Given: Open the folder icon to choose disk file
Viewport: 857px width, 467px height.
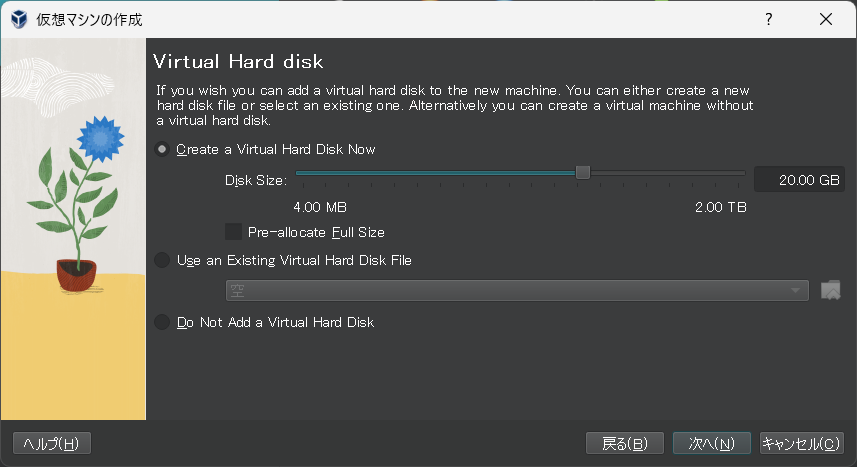Looking at the screenshot, I should tap(830, 290).
